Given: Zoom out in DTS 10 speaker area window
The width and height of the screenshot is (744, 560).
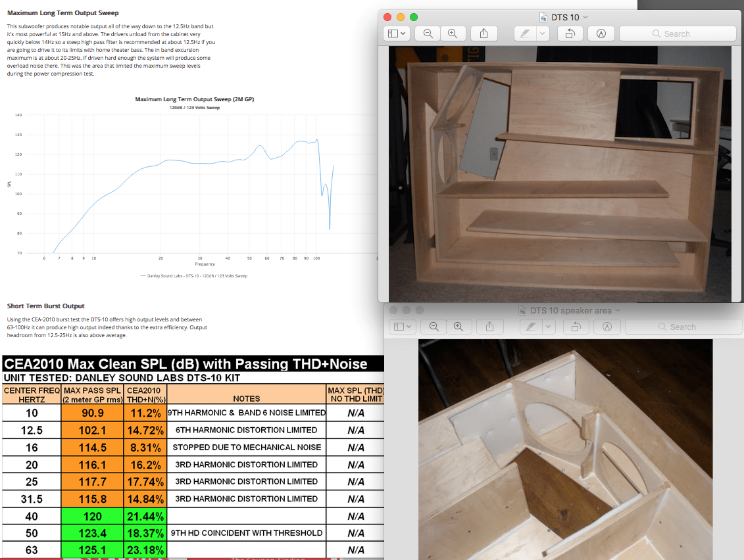Looking at the screenshot, I should click(434, 327).
